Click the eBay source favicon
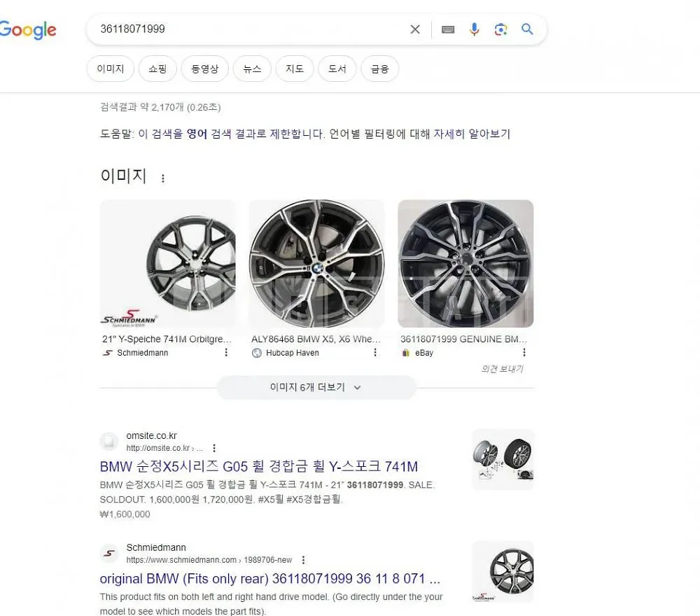 coord(405,353)
